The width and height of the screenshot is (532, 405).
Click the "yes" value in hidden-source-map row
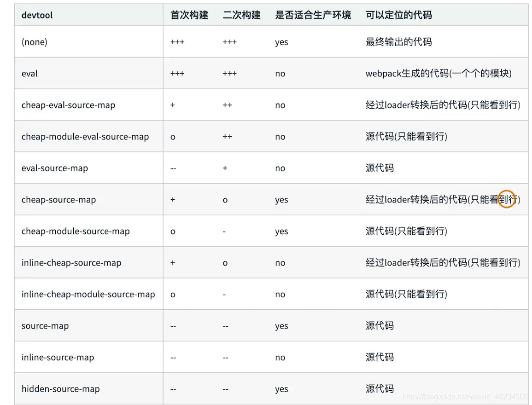281,389
